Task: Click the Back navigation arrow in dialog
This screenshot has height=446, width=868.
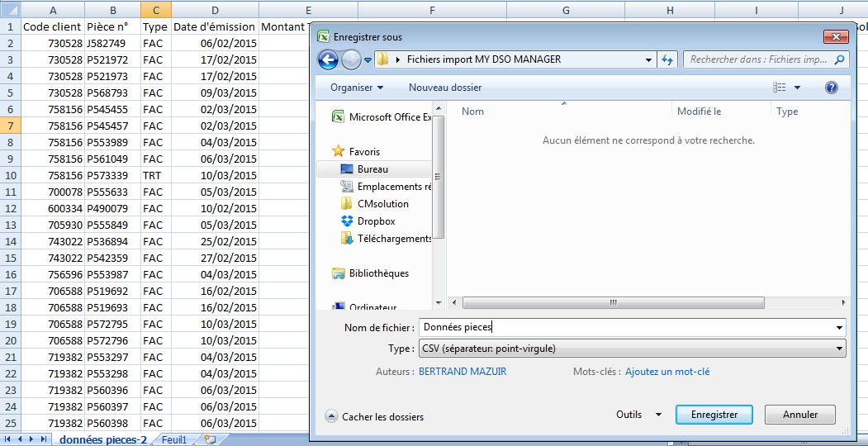Action: pyautogui.click(x=328, y=59)
